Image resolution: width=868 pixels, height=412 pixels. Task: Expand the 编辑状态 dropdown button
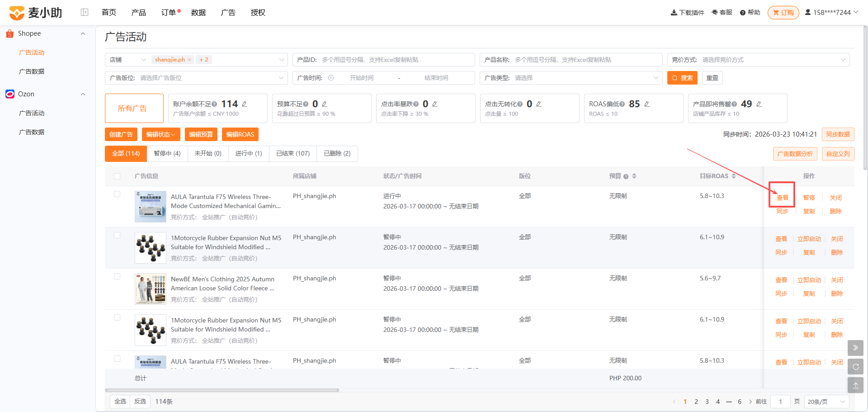click(161, 134)
